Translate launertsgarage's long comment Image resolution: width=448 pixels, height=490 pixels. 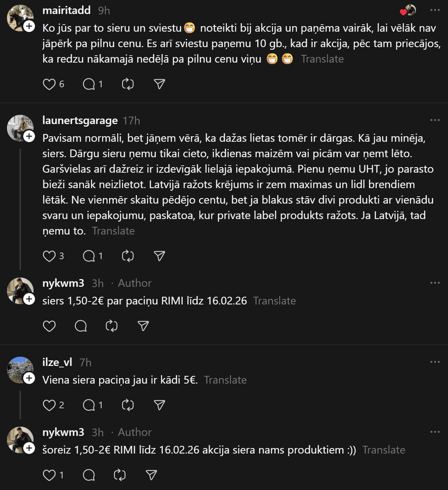coord(113,231)
